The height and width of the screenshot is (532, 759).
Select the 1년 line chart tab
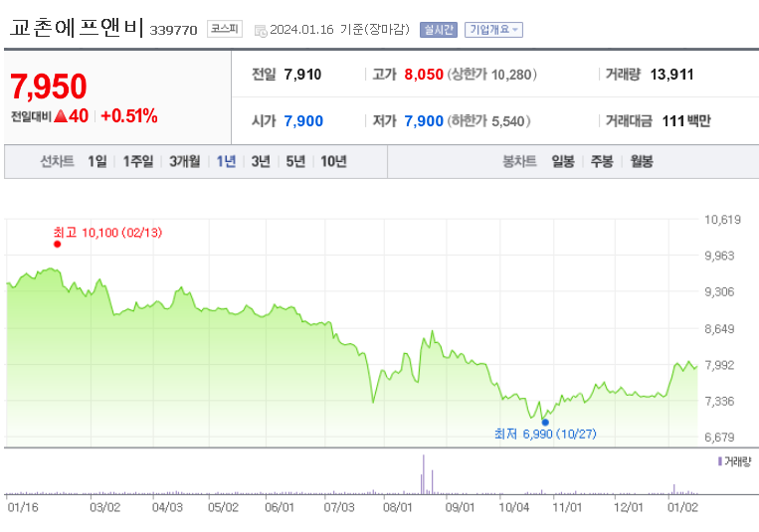[226, 161]
